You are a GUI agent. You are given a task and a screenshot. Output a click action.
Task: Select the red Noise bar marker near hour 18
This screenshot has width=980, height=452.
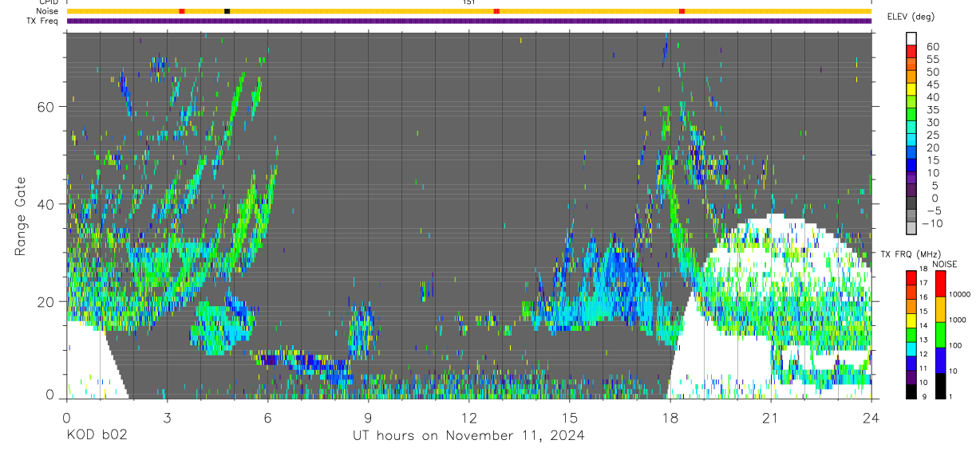682,11
